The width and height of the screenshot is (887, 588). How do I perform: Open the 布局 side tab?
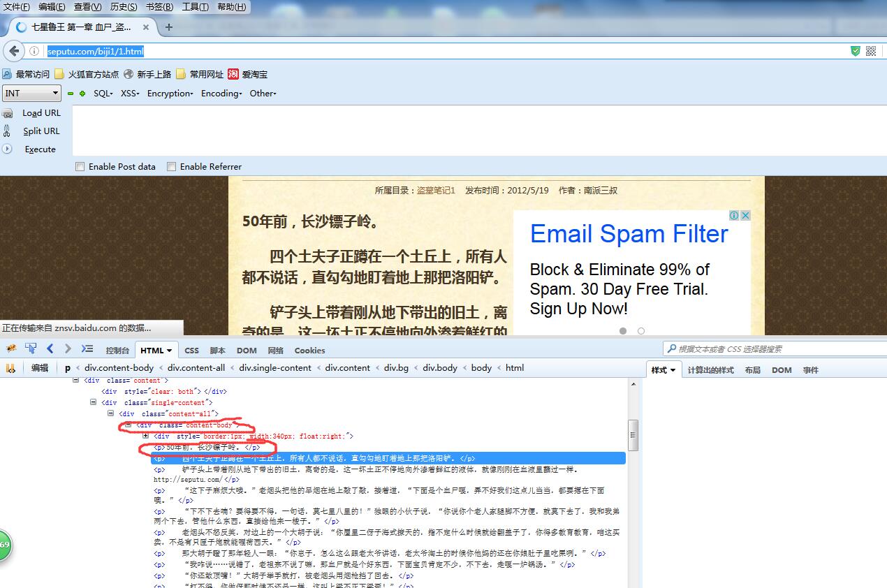point(752,370)
